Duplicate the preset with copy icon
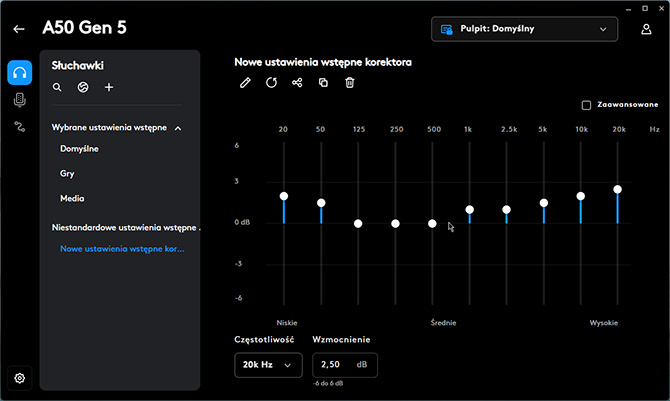 (323, 83)
